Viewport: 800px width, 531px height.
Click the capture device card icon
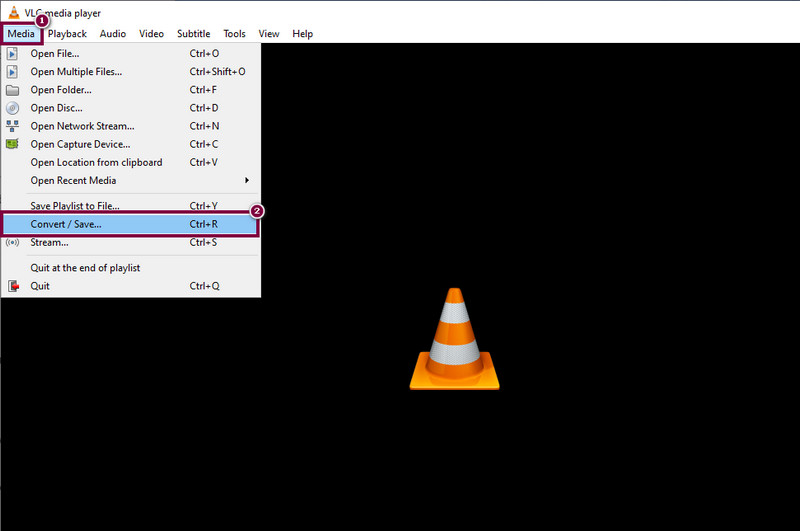[12, 144]
